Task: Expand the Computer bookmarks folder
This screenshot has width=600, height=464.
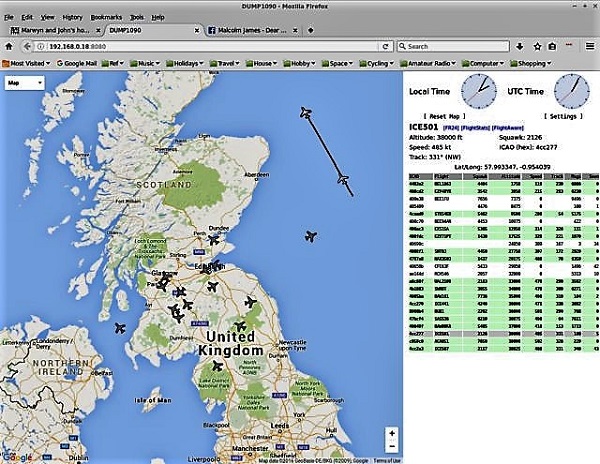Action: (x=483, y=63)
